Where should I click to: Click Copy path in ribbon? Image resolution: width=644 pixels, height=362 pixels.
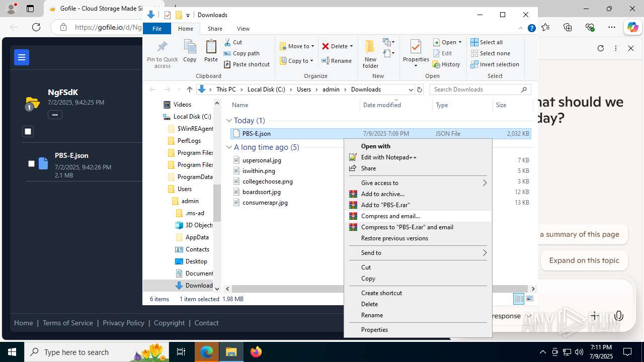click(242, 53)
